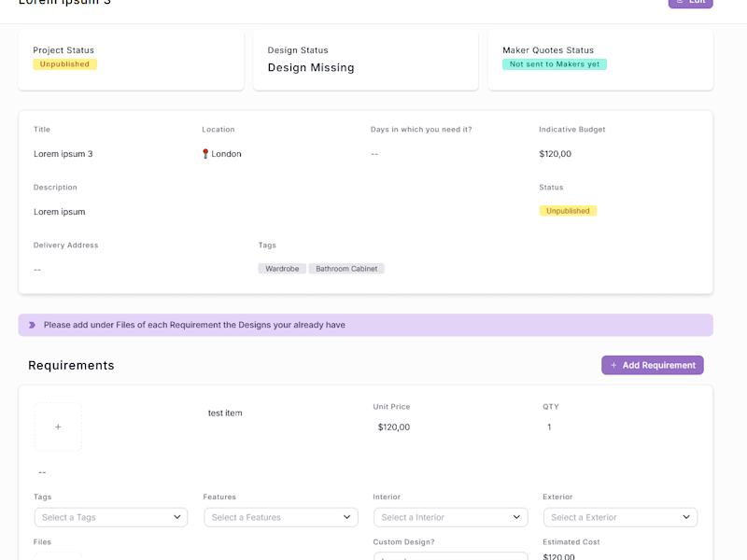Click the Unpublished badge under Project Status
The height and width of the screenshot is (560, 747).
click(x=64, y=64)
